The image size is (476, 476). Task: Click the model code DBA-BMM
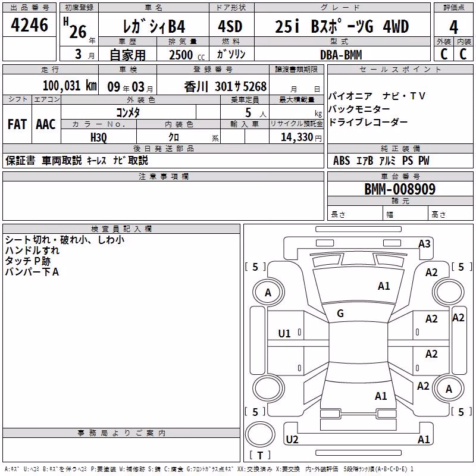[341, 55]
